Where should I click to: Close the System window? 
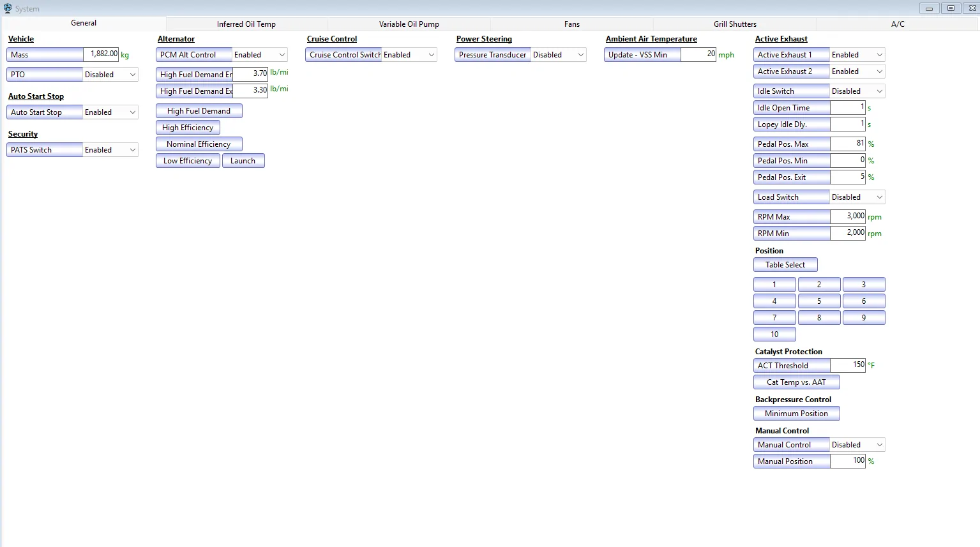coord(972,8)
